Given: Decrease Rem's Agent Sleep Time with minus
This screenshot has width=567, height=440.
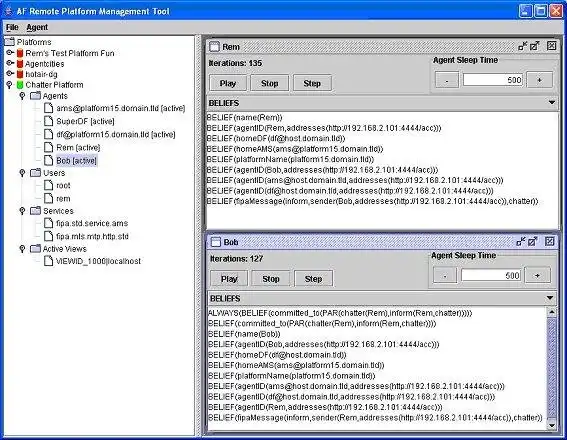Looking at the screenshot, I should point(447,80).
